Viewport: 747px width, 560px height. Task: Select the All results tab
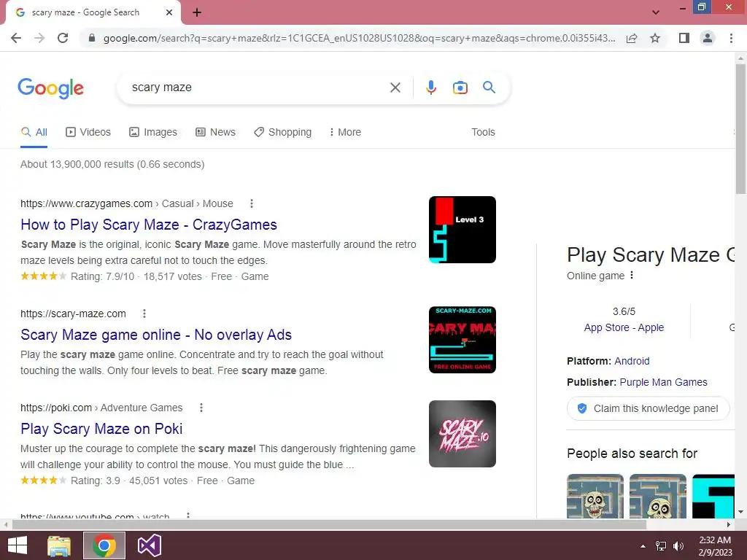tap(34, 133)
